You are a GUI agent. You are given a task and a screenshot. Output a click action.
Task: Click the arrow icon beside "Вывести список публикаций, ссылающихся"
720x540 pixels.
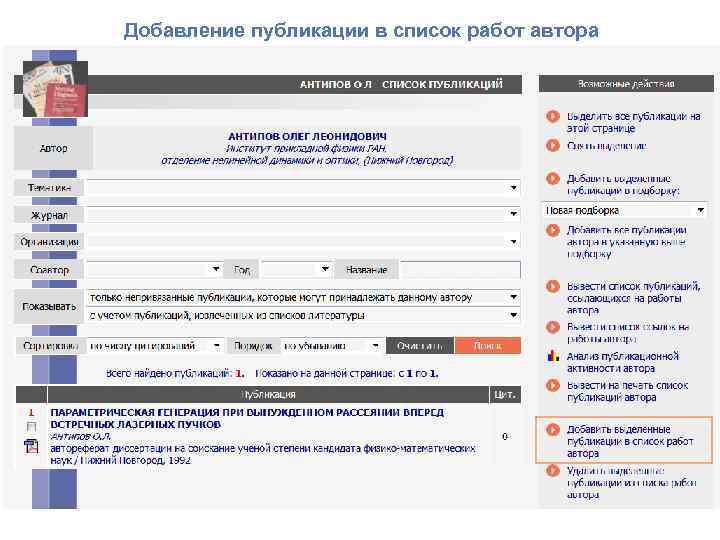(552, 287)
